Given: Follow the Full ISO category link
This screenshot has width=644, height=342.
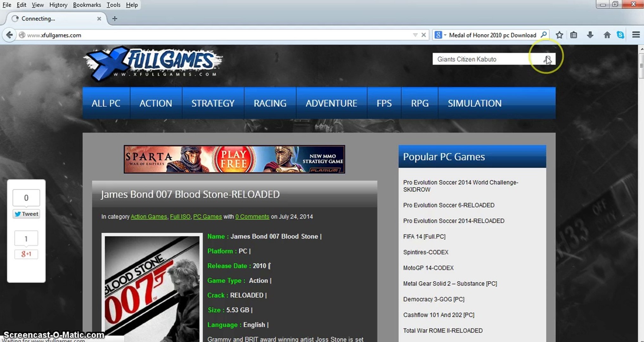Looking at the screenshot, I should pos(180,217).
